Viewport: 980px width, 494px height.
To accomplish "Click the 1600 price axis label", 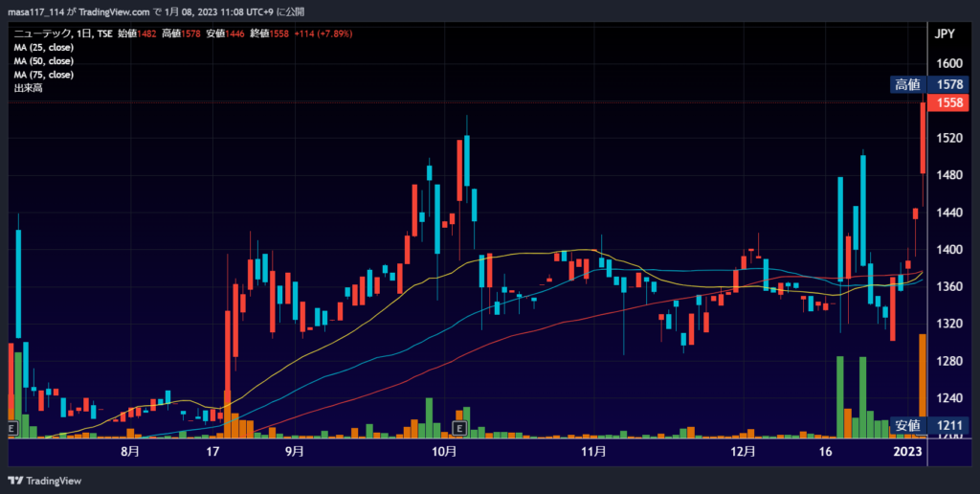I will click(x=950, y=64).
